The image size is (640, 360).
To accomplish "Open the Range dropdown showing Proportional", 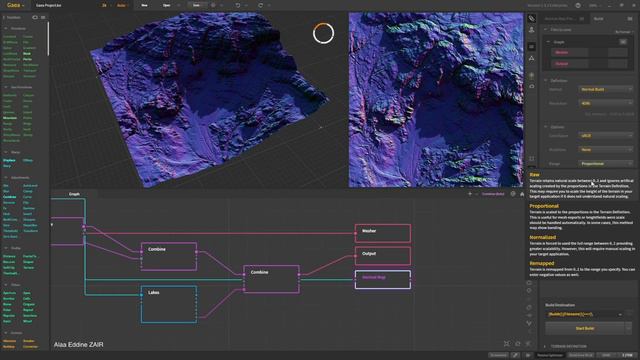I will pos(606,164).
